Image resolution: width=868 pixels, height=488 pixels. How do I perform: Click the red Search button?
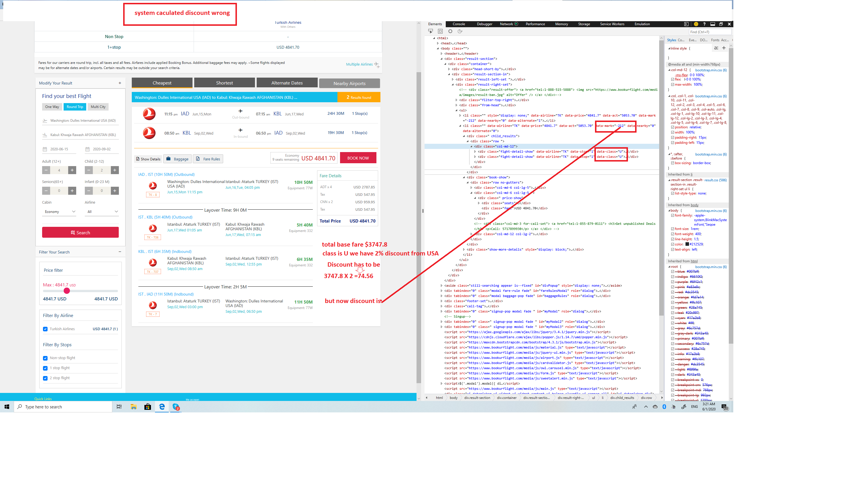pyautogui.click(x=80, y=232)
